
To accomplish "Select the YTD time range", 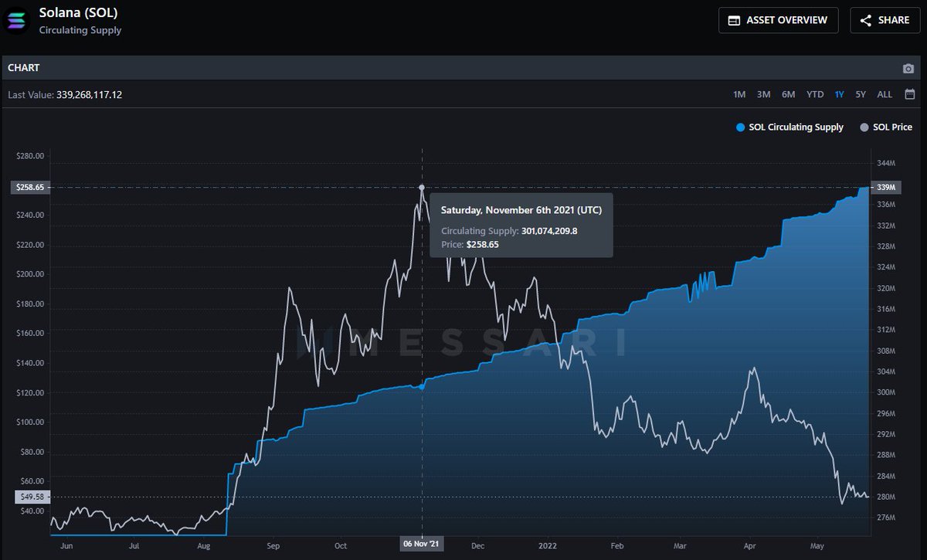I will pyautogui.click(x=815, y=94).
